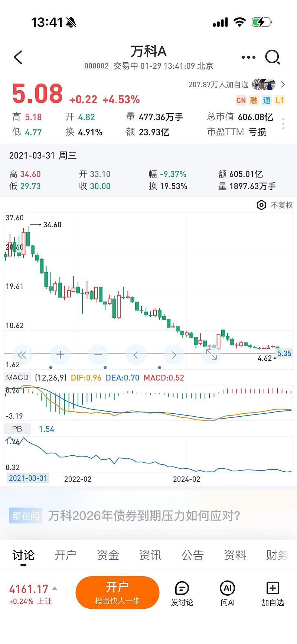Open 问AI assistant icon

228,593
